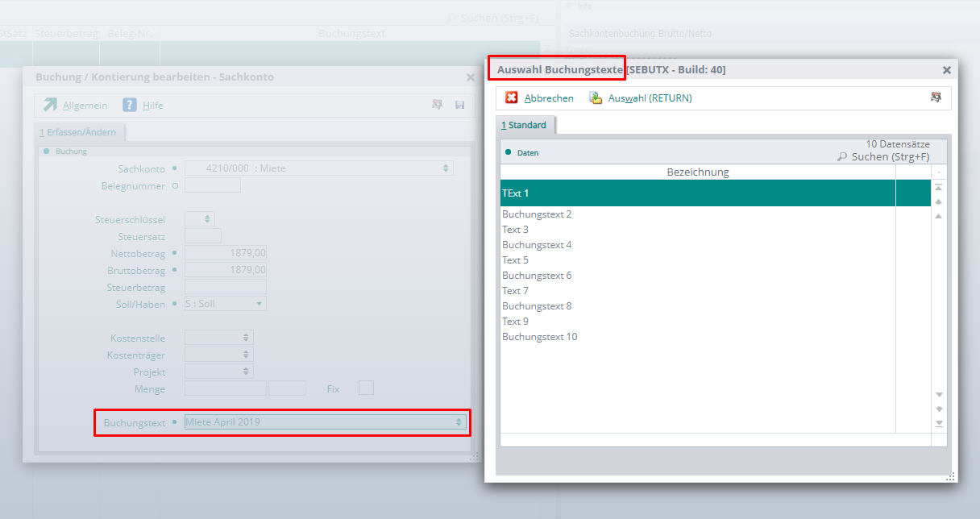
Task: Click the save disk icon in Buchung dialog
Action: [x=459, y=105]
